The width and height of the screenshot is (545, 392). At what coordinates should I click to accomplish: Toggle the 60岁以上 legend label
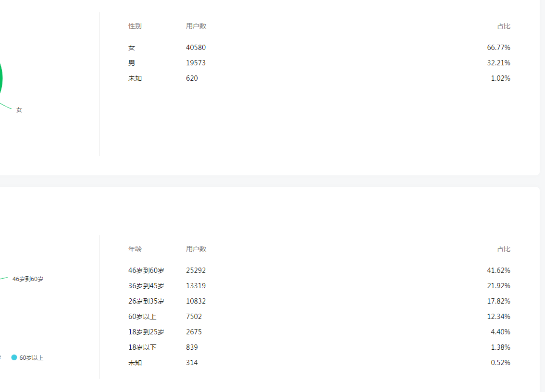pos(31,358)
